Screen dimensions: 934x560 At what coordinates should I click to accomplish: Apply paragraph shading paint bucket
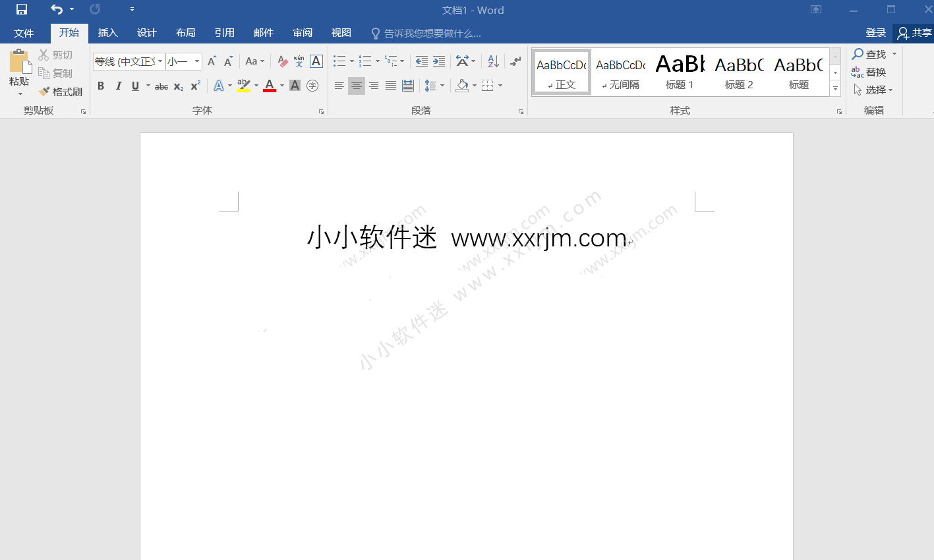462,86
